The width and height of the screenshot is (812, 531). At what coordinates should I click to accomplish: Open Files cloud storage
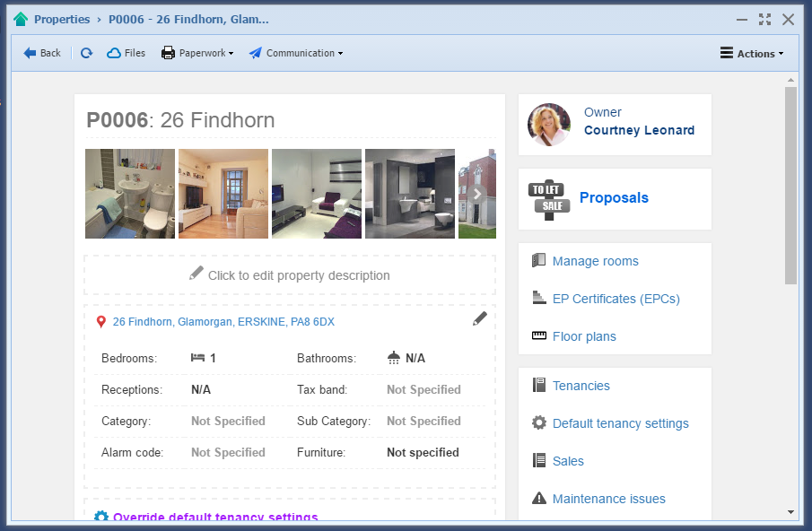[x=126, y=53]
